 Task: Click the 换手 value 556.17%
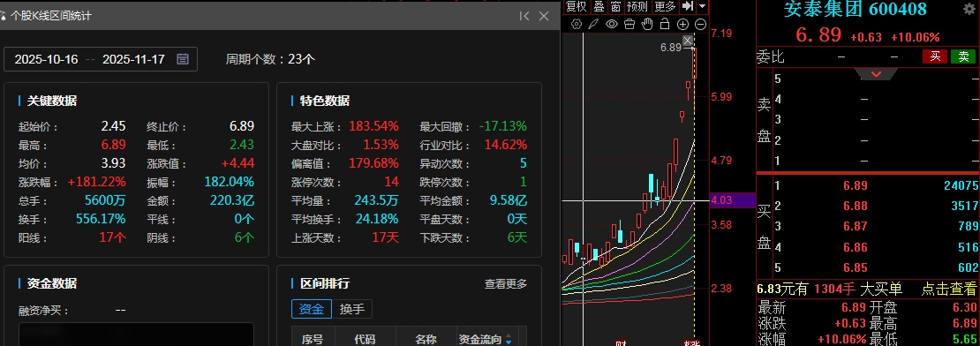pyautogui.click(x=101, y=219)
